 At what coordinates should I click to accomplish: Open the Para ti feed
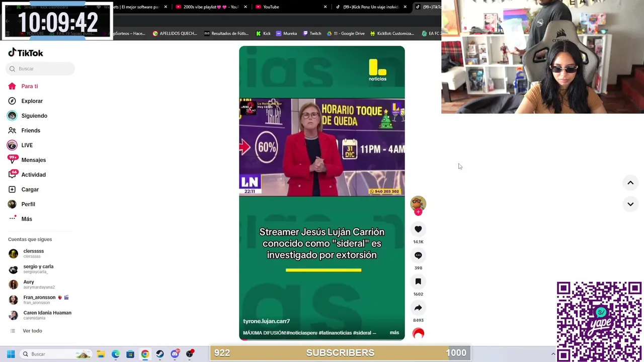(23, 86)
